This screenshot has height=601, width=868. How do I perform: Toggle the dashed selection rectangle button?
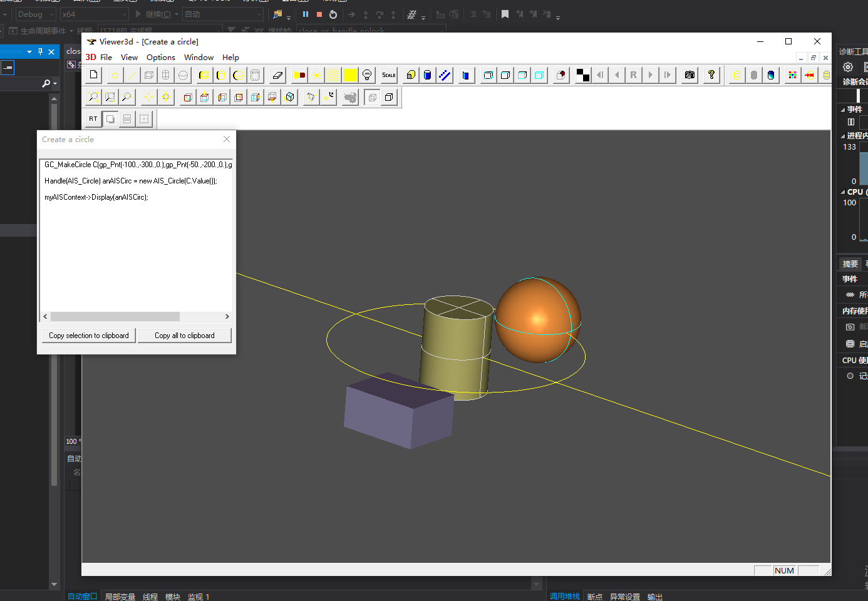[144, 119]
